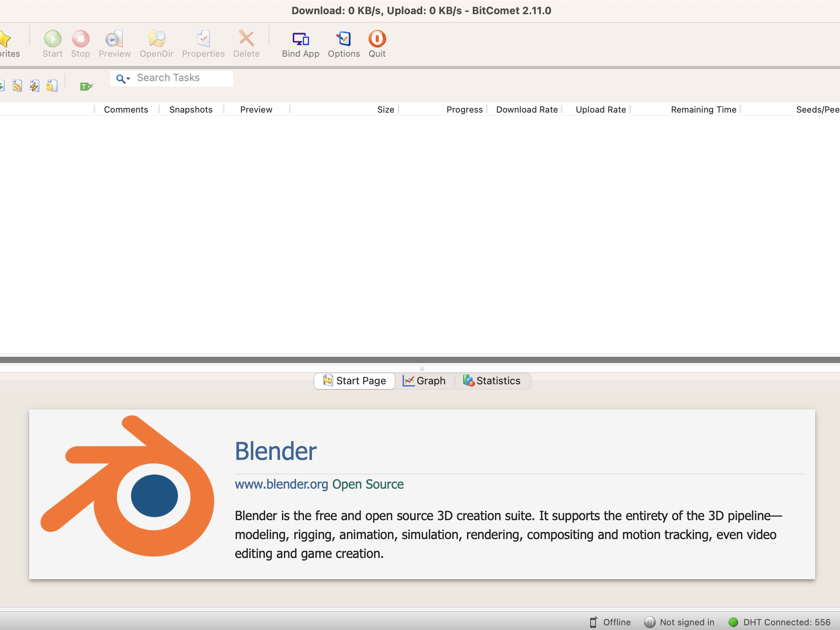Click the lightning bolt document icon
This screenshot has width=840, height=630.
[34, 86]
